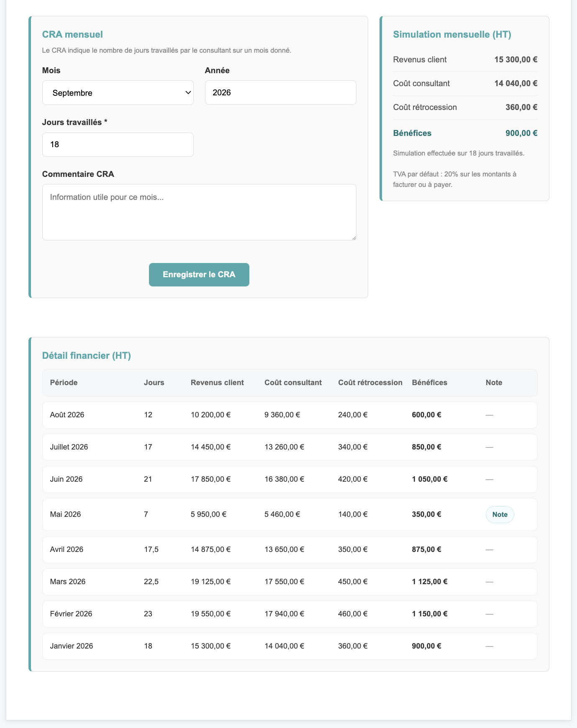Viewport: 577px width, 728px height.
Task: Open the Note badge for Mai 2026
Action: coord(500,514)
